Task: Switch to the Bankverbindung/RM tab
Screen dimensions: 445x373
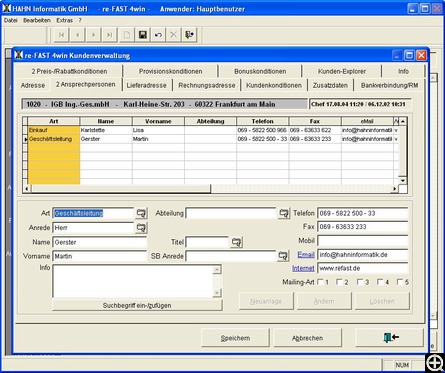Action: click(389, 85)
